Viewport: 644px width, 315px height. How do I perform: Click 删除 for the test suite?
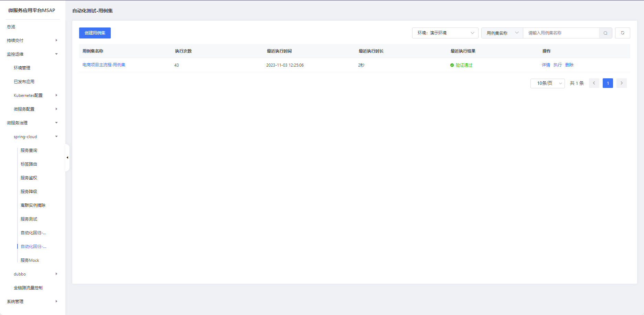(569, 65)
